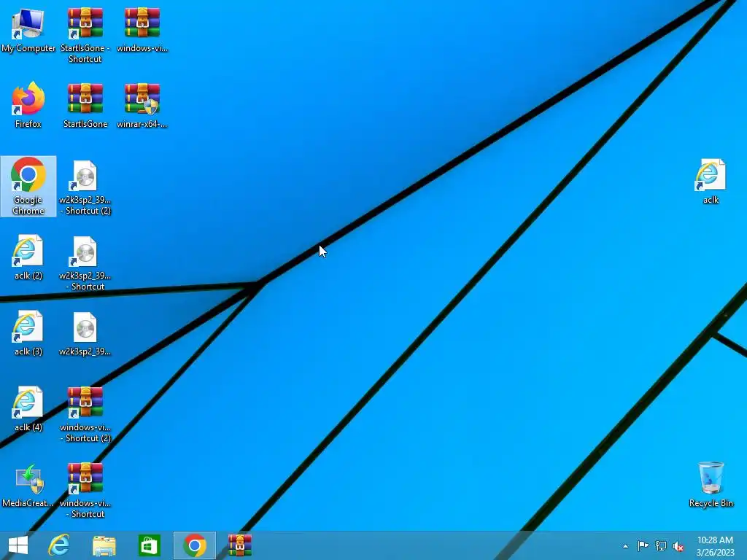Select the windows-vi... - Shortcut (2) archive
This screenshot has height=560, width=747.
[x=85, y=414]
